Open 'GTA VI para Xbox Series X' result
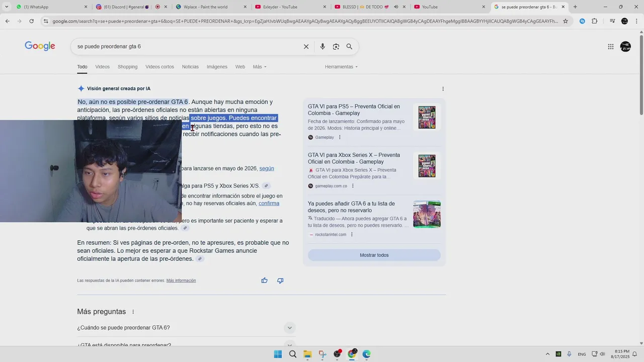 [x=354, y=158]
